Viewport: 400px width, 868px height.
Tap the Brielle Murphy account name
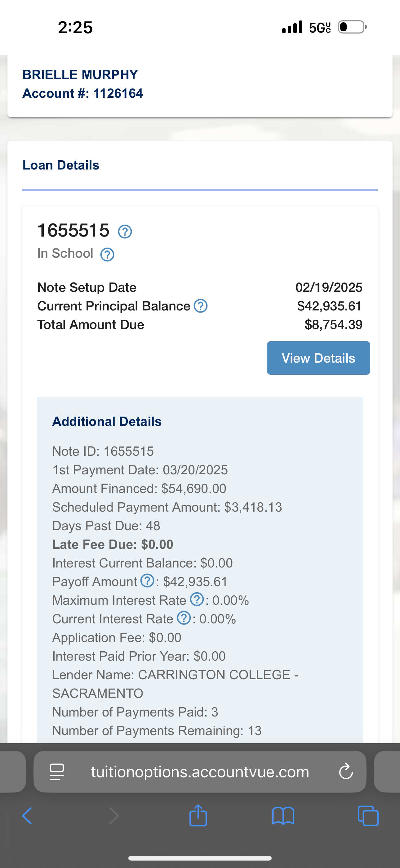click(80, 75)
